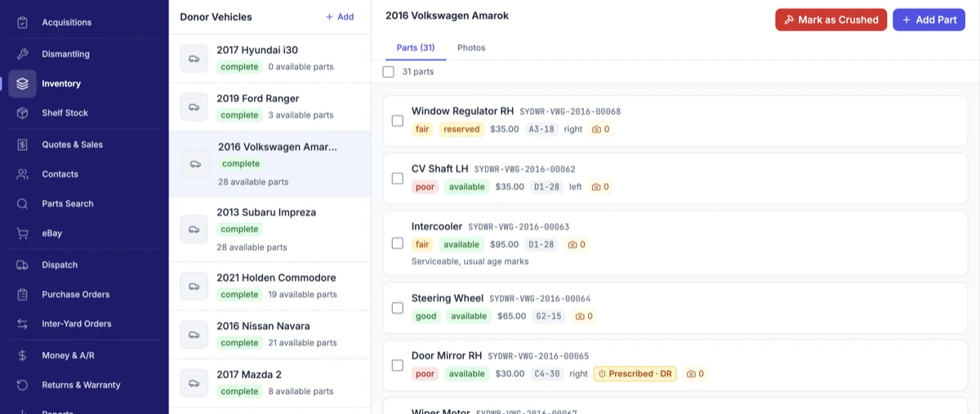Image resolution: width=980 pixels, height=414 pixels.
Task: Click car icon beside 2017 Mazda 2
Action: click(194, 383)
